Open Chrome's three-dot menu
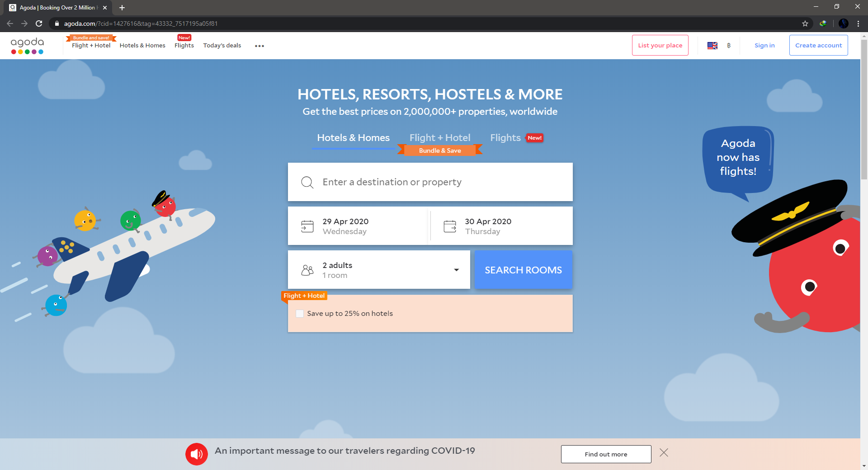The image size is (868, 470). pyautogui.click(x=858, y=23)
